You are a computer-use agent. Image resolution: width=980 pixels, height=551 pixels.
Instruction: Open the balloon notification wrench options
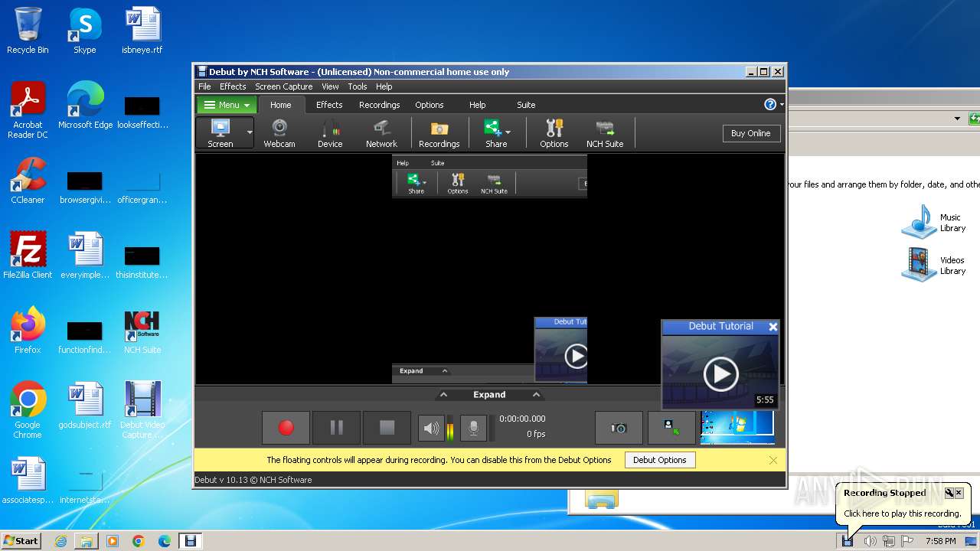(x=949, y=493)
